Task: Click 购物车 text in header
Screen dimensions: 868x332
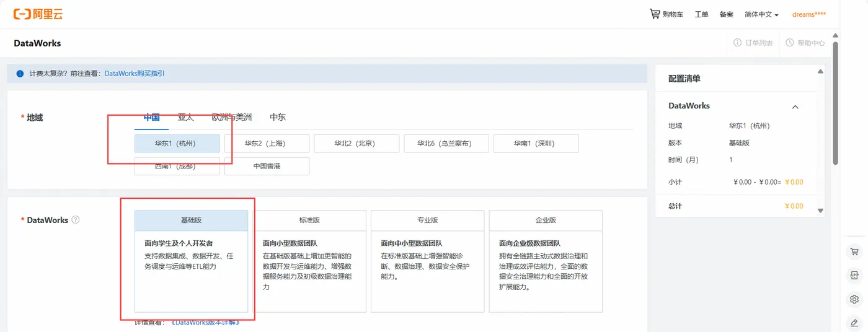Action: click(x=673, y=14)
